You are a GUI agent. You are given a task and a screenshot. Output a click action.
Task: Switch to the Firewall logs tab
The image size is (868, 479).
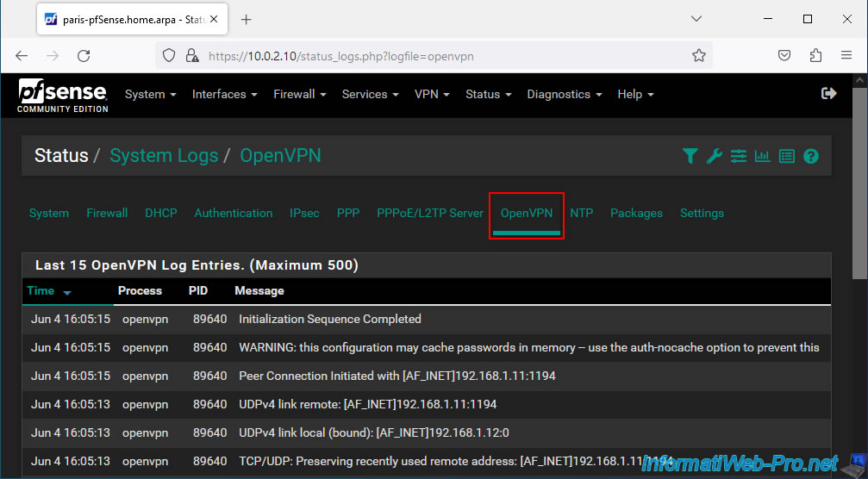coord(107,214)
